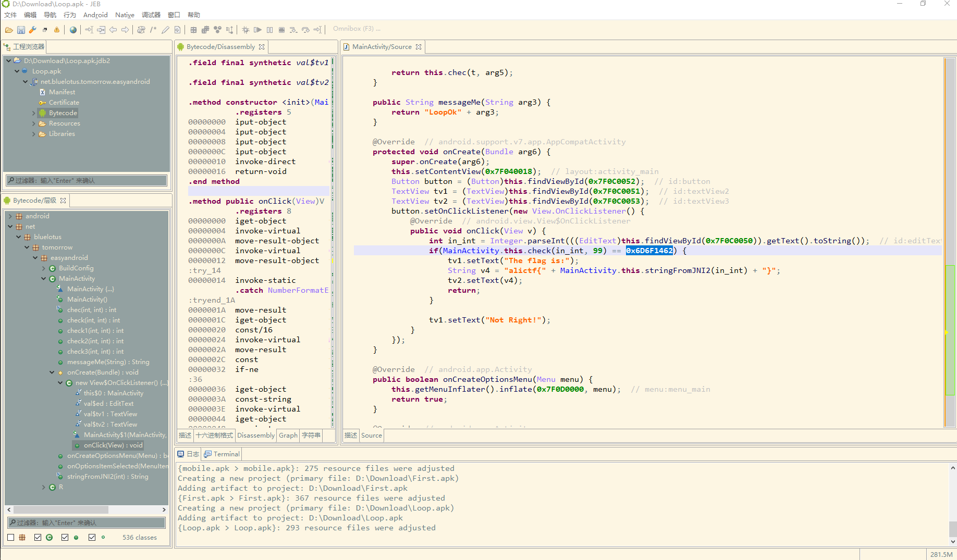Expand the Resources node in project tree
This screenshot has height=560, width=957.
pos(33,123)
